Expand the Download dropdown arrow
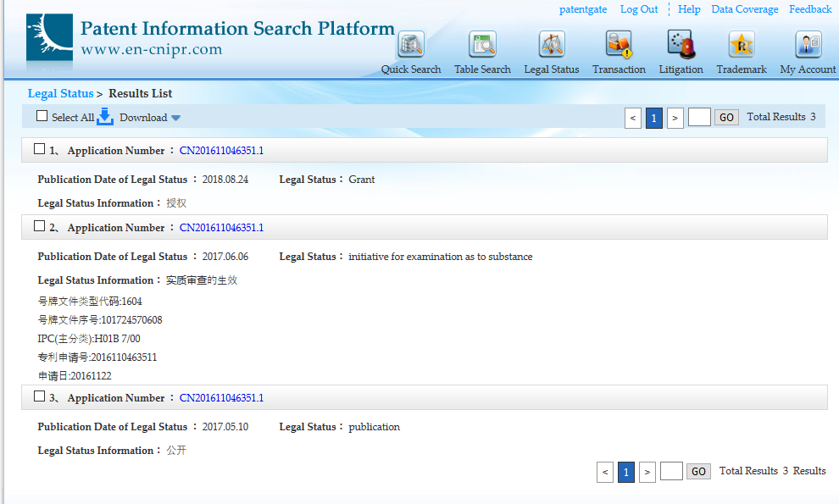 [x=175, y=118]
